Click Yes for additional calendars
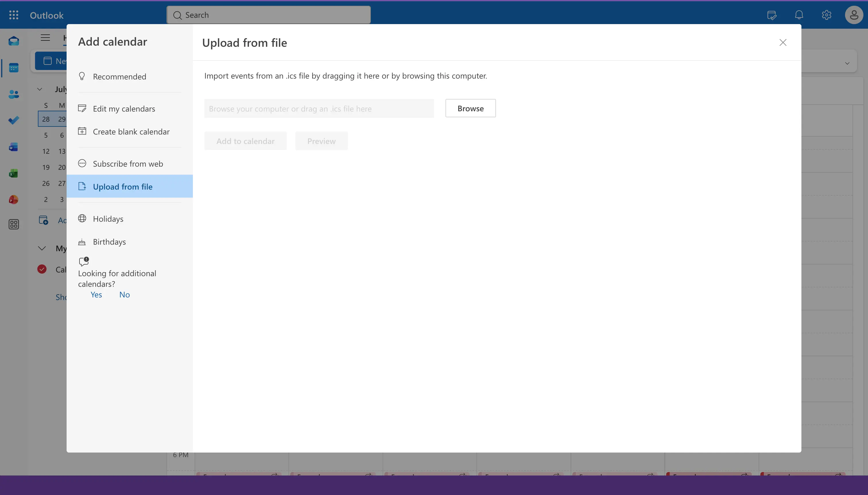The image size is (868, 495). [x=96, y=295]
